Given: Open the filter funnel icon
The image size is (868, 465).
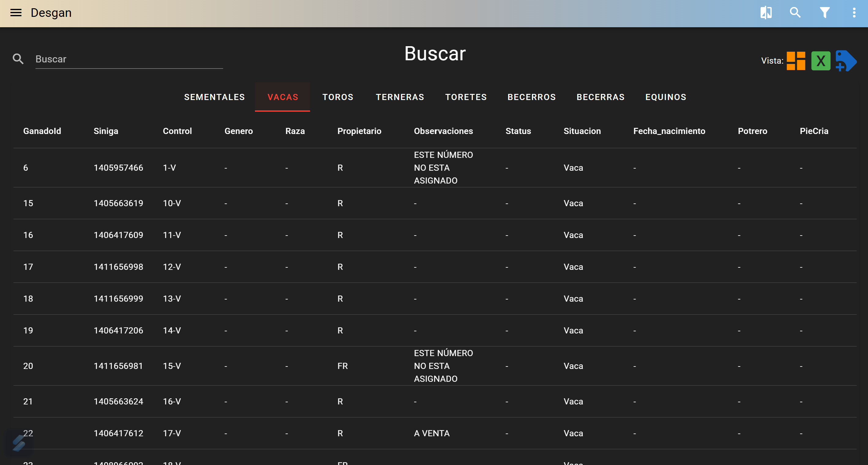Looking at the screenshot, I should 825,13.
